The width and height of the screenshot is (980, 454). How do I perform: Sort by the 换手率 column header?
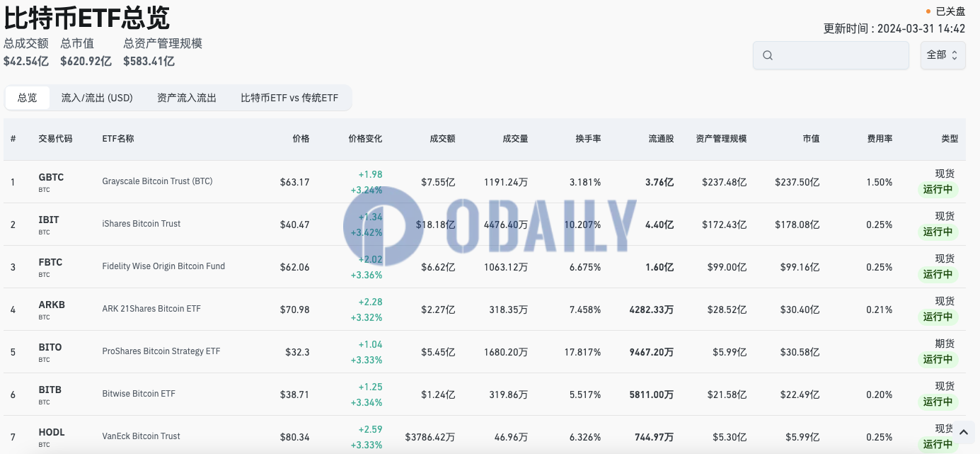tap(588, 139)
